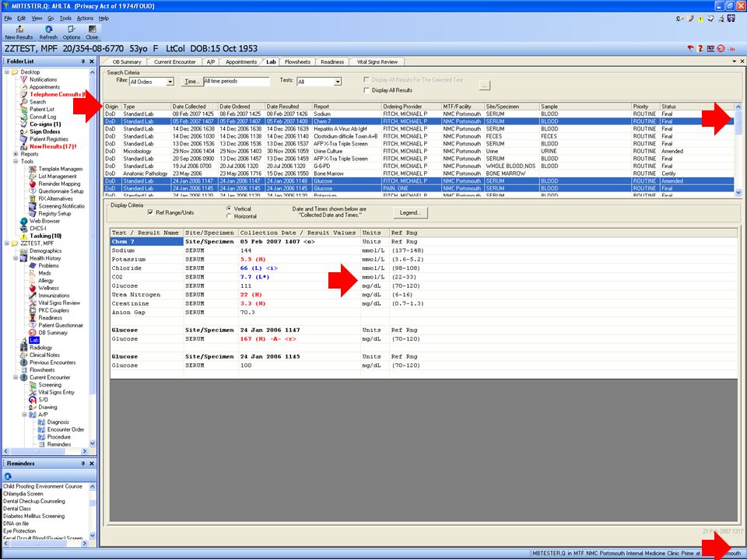Click the Refresh toolbar icon

click(x=48, y=33)
